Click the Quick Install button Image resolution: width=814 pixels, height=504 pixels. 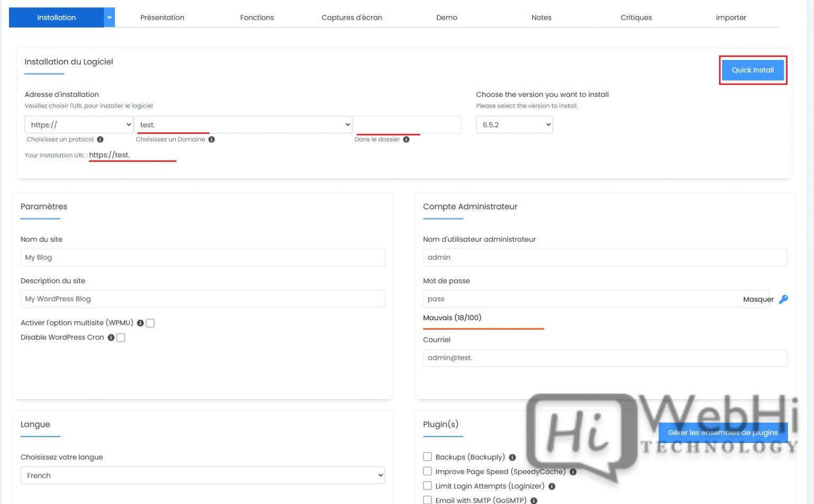(x=753, y=69)
